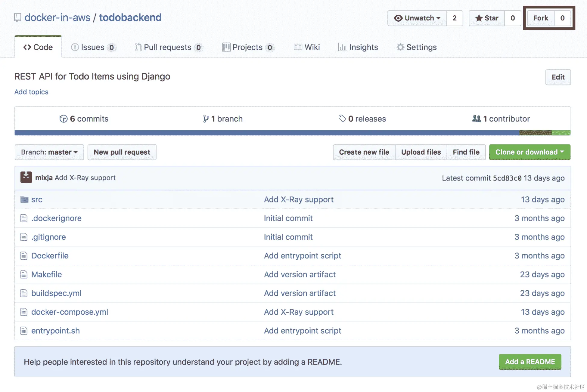
Task: Click the blue segment of the language bar
Action: [x=267, y=133]
